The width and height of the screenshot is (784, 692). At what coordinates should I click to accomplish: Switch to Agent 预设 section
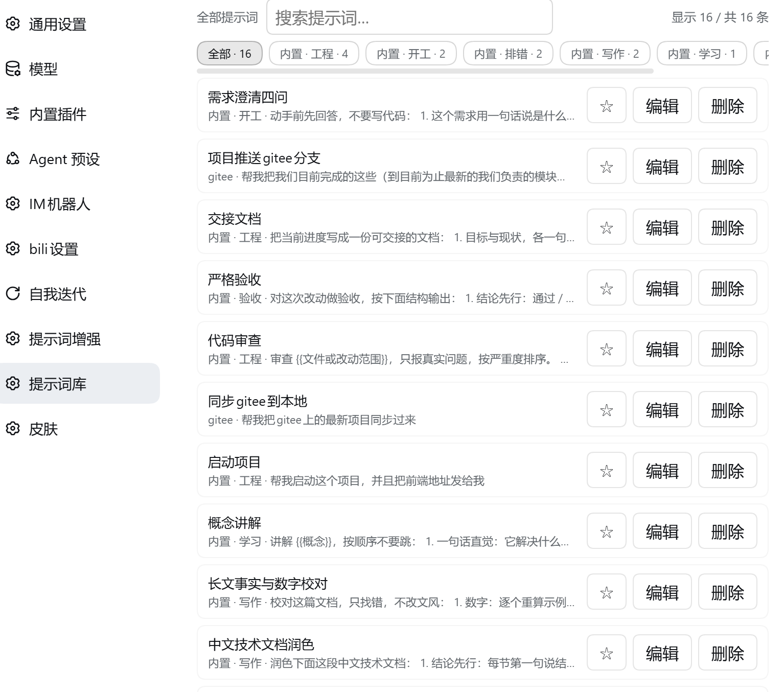80,158
